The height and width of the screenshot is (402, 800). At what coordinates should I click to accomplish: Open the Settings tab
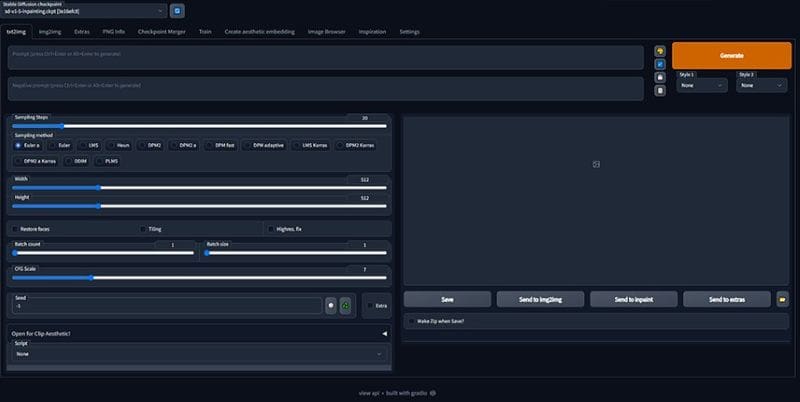(410, 32)
